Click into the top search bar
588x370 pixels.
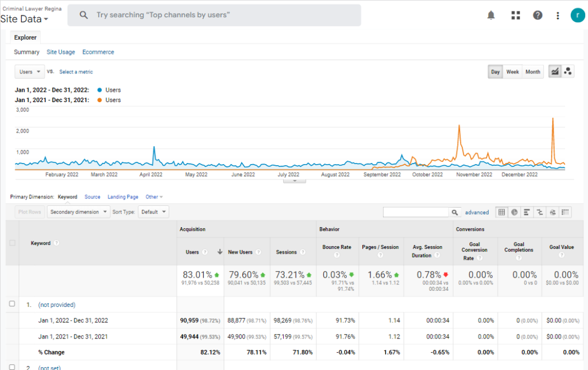point(214,15)
